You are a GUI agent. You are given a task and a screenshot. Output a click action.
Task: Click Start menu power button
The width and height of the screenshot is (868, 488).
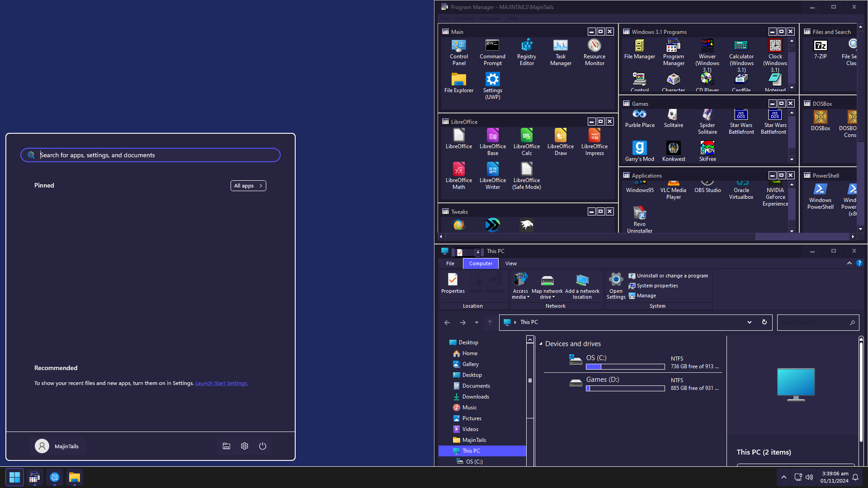263,446
